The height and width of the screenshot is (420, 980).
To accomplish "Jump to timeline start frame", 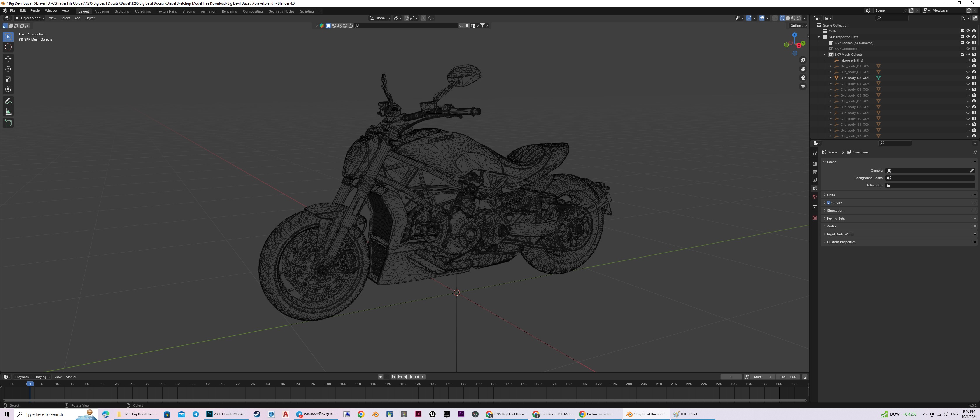I will (x=393, y=377).
